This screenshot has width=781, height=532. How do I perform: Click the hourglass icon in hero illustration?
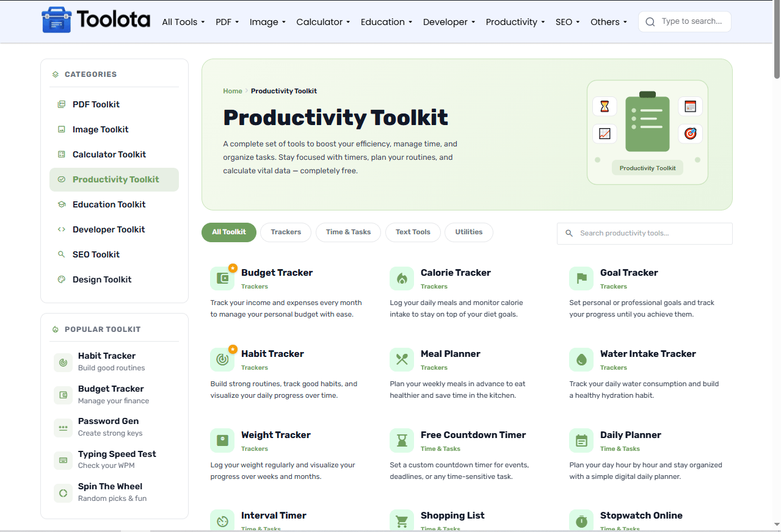pyautogui.click(x=605, y=107)
